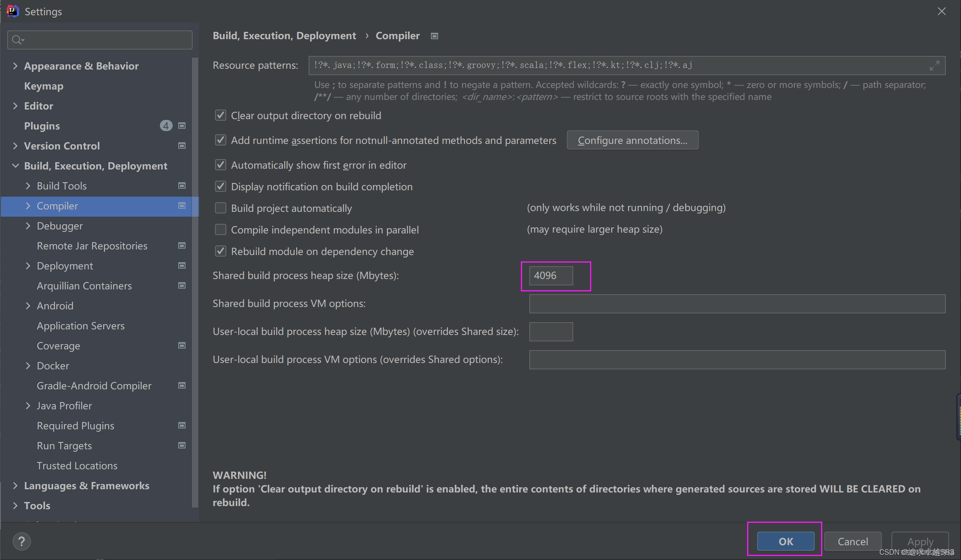Screen dimensions: 961x560
Task: Click project-level icon next to Plugins
Action: (182, 126)
